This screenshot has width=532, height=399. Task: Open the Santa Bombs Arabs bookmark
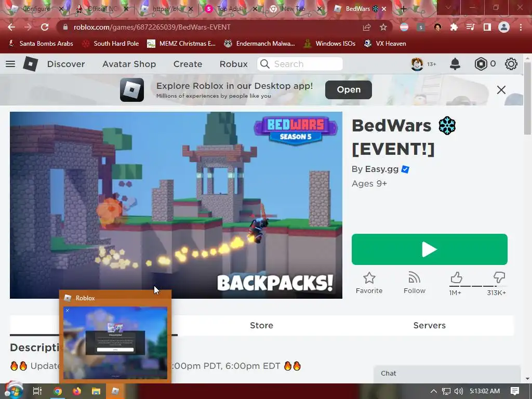pos(41,44)
